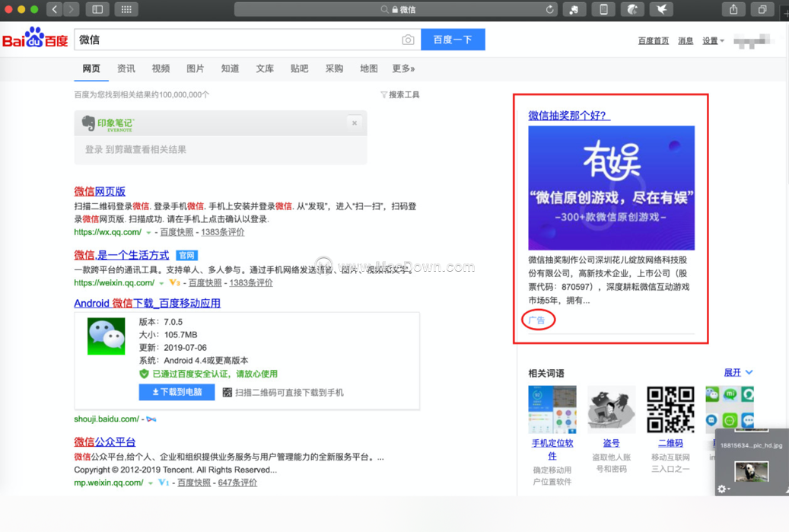This screenshot has width=789, height=532.
Task: Show all Safari tabs overview
Action: click(x=763, y=9)
